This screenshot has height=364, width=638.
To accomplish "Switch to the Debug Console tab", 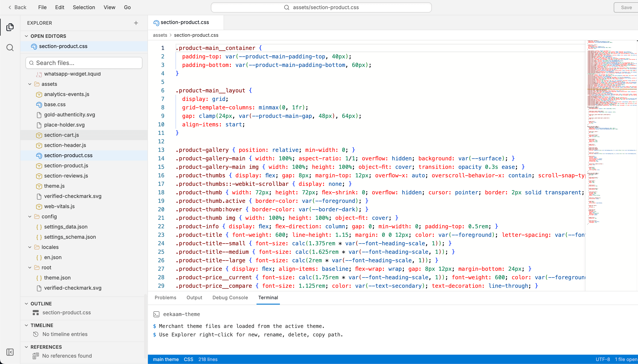I will pyautogui.click(x=230, y=298).
